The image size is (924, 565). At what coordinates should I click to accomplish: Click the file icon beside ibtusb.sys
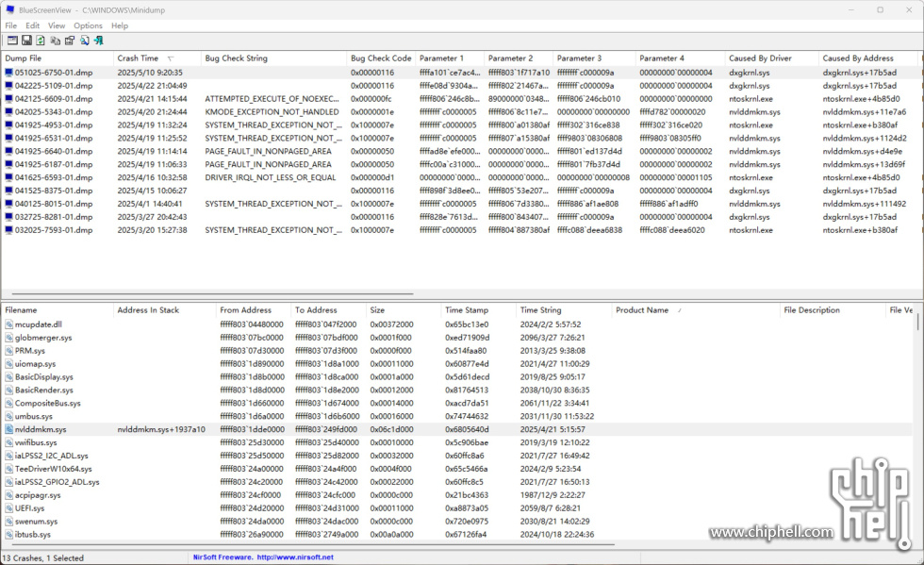[x=8, y=534]
